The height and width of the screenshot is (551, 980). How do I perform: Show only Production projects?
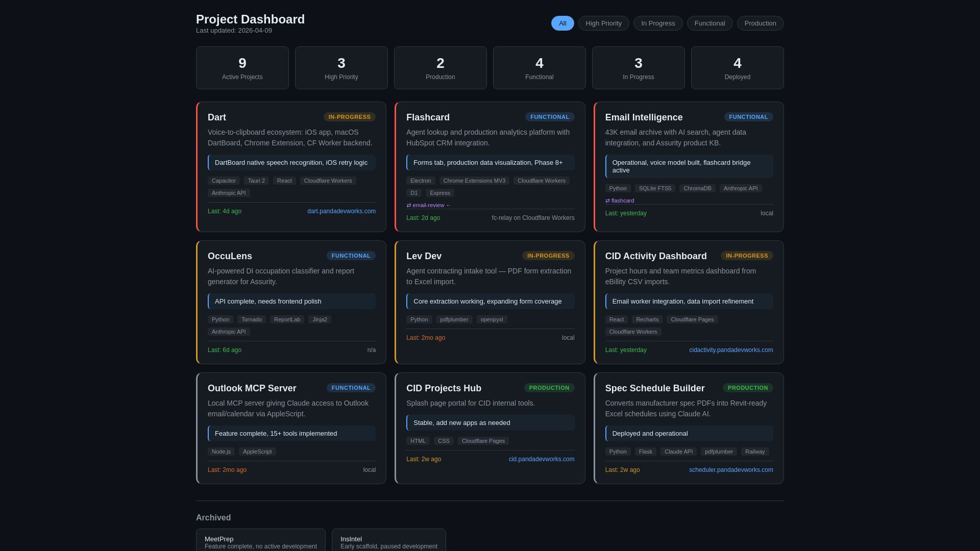tap(761, 23)
